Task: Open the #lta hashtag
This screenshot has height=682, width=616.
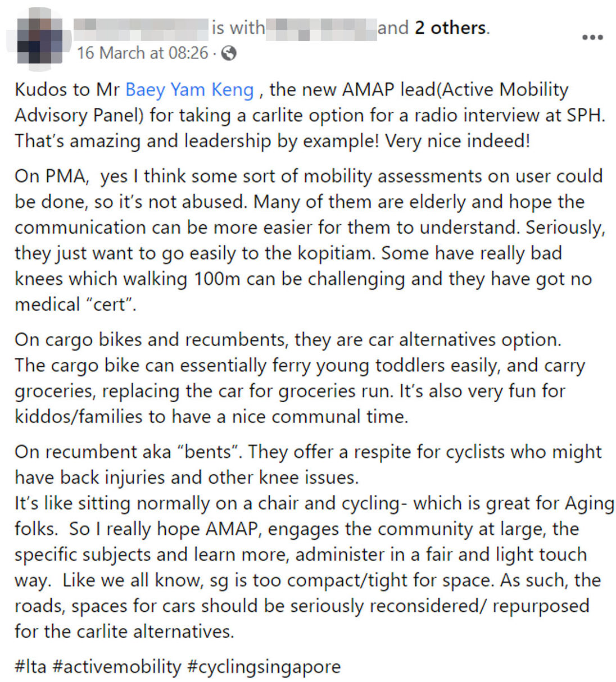Action: coord(30,666)
